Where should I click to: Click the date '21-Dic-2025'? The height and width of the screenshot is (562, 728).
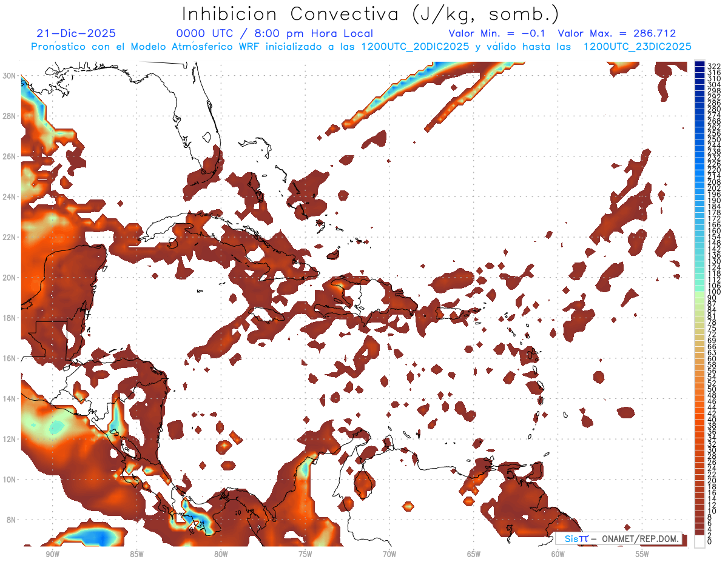coord(76,33)
